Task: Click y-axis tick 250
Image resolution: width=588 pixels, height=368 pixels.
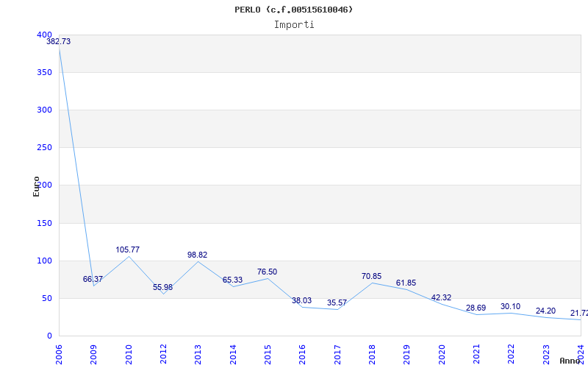Action: click(x=44, y=148)
